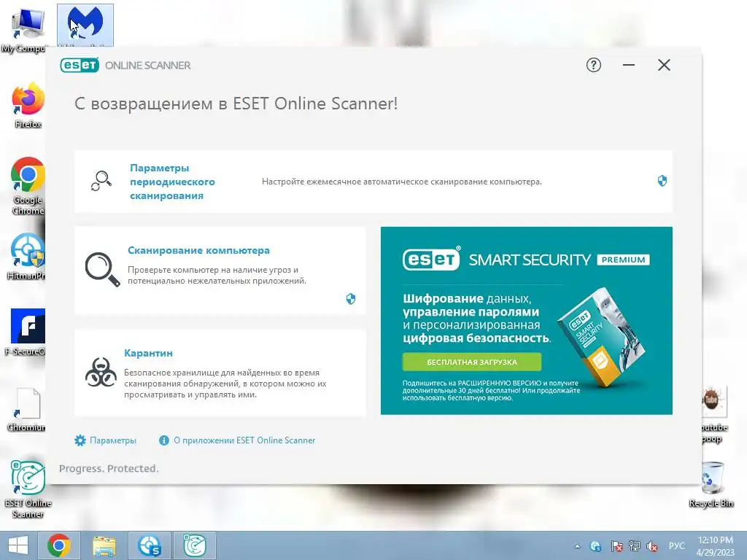Click Action Center flag tray icon
Viewport: 747px width, 560px height.
click(x=616, y=545)
